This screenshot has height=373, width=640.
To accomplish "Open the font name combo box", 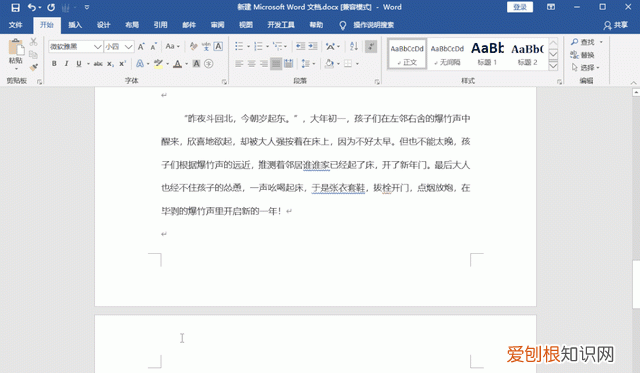I will point(76,47).
